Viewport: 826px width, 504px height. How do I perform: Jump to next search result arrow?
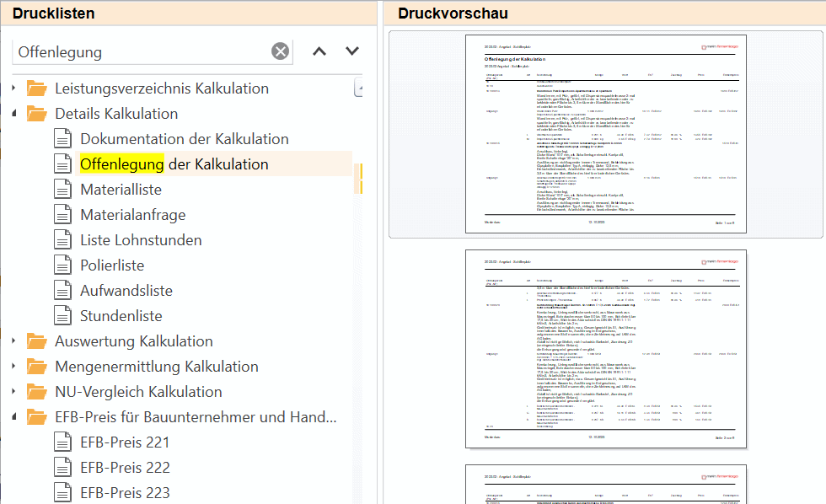352,51
